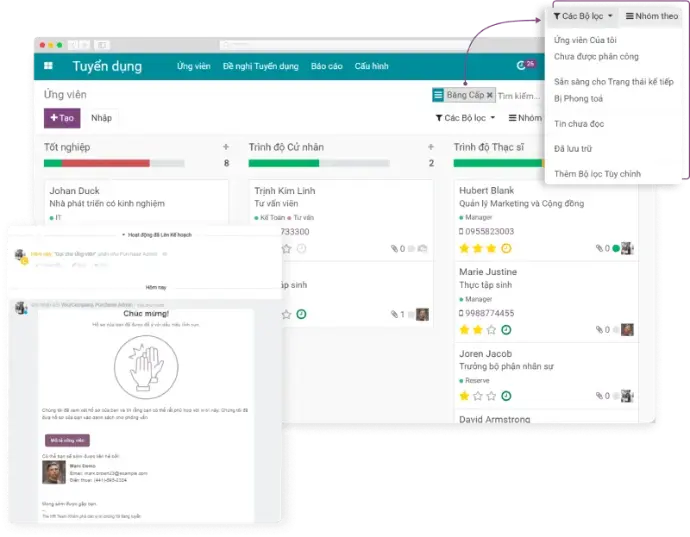The height and width of the screenshot is (537, 690).
Task: Expand Thêm Bộ lọc Tùy chỉnh option
Action: click(x=598, y=174)
